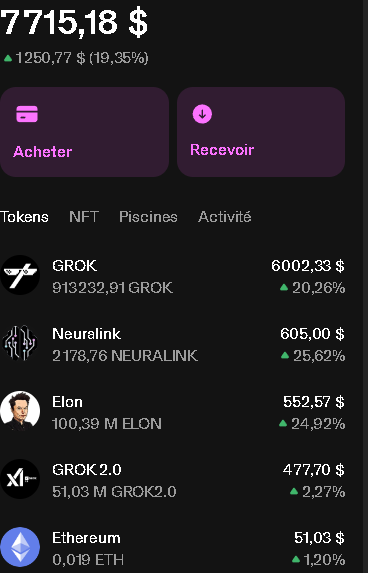This screenshot has height=573, width=368.
Task: Click the download arrow icon above Recevoir
Action: pyautogui.click(x=202, y=114)
